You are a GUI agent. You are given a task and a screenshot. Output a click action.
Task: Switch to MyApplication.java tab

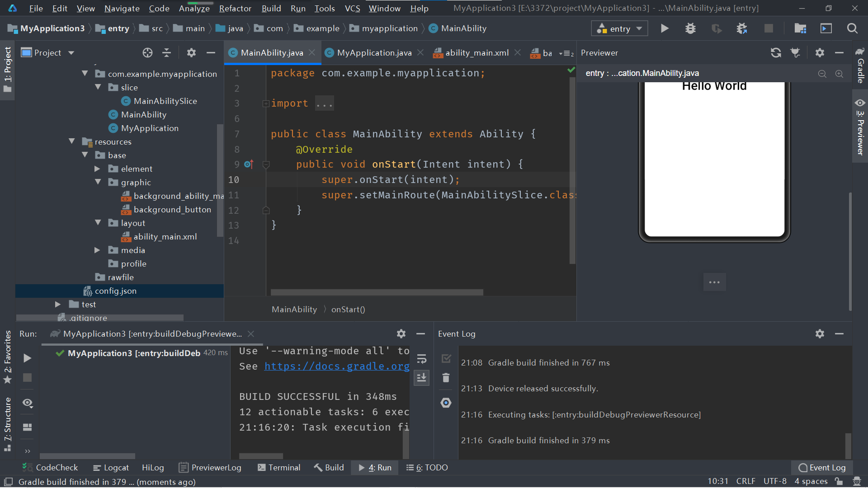pos(374,53)
